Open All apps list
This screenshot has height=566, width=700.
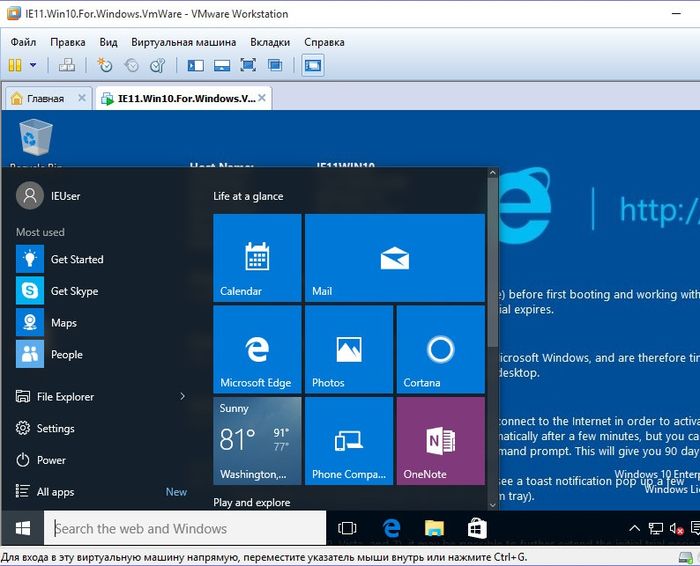tap(55, 492)
